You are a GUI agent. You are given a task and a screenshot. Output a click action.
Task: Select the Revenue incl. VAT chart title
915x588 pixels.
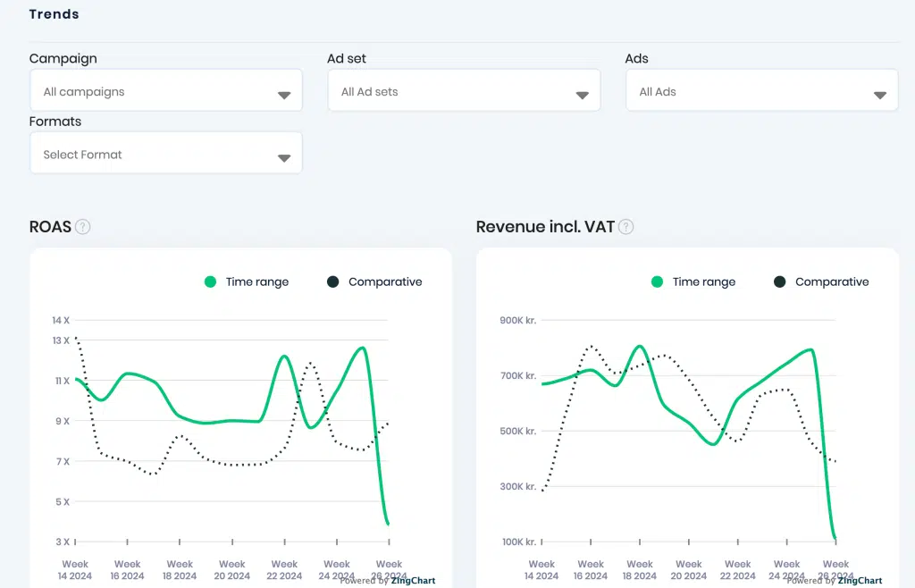tap(545, 226)
